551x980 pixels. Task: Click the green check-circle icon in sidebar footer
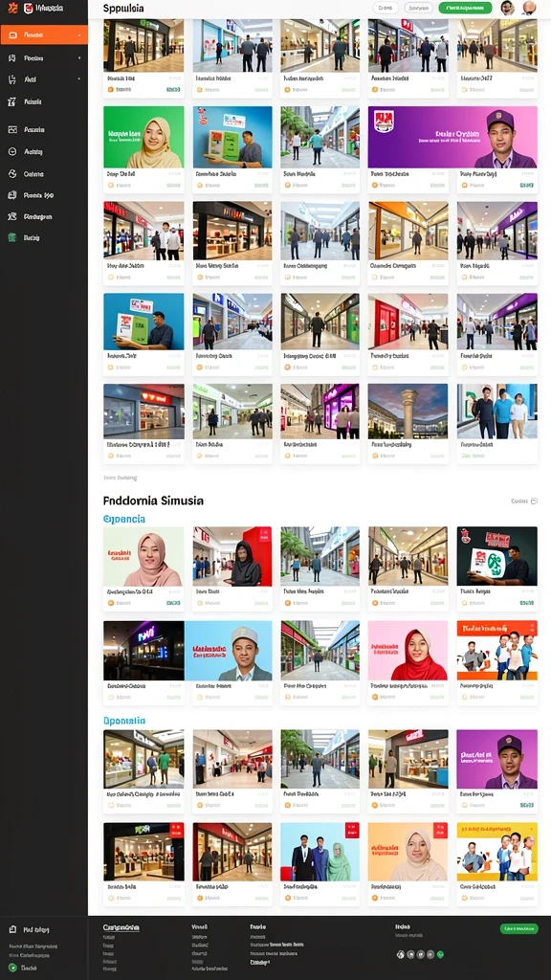(12, 968)
